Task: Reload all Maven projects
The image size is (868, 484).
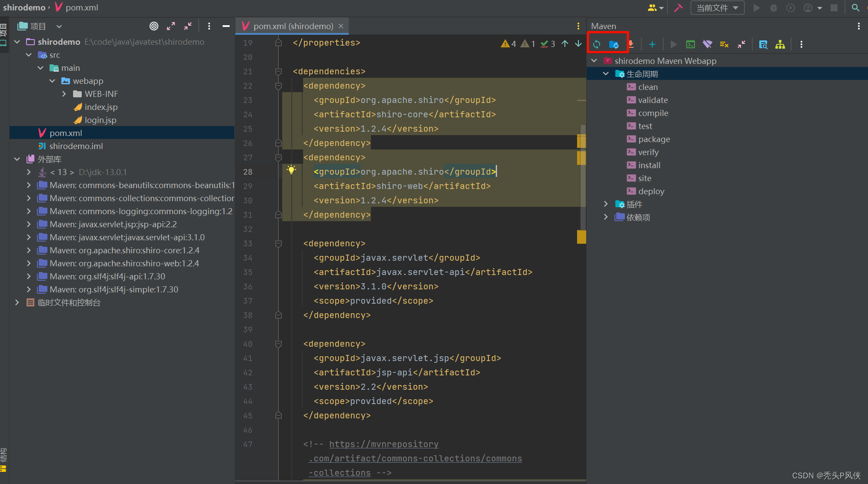Action: [x=597, y=44]
